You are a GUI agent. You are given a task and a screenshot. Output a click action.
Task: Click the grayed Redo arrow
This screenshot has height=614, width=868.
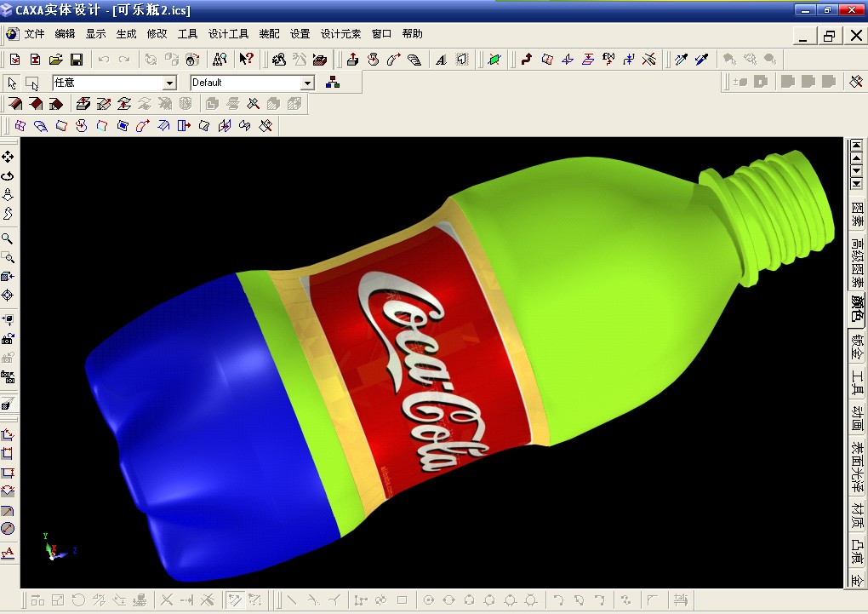(124, 60)
